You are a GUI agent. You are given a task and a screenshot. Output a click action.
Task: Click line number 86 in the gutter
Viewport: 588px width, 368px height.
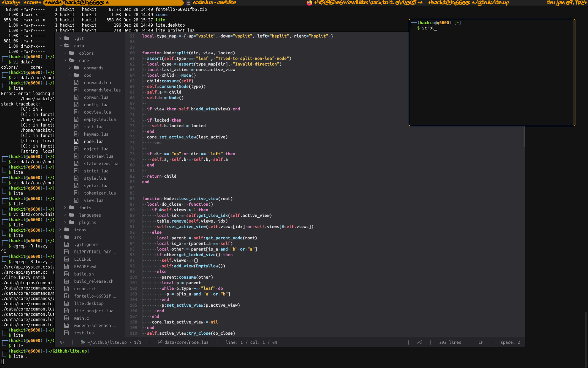(x=132, y=199)
